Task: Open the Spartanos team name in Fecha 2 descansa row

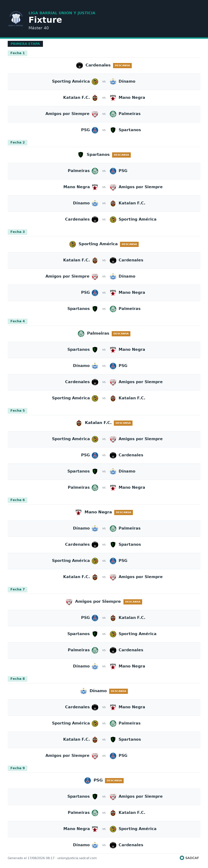Action: 98,155
